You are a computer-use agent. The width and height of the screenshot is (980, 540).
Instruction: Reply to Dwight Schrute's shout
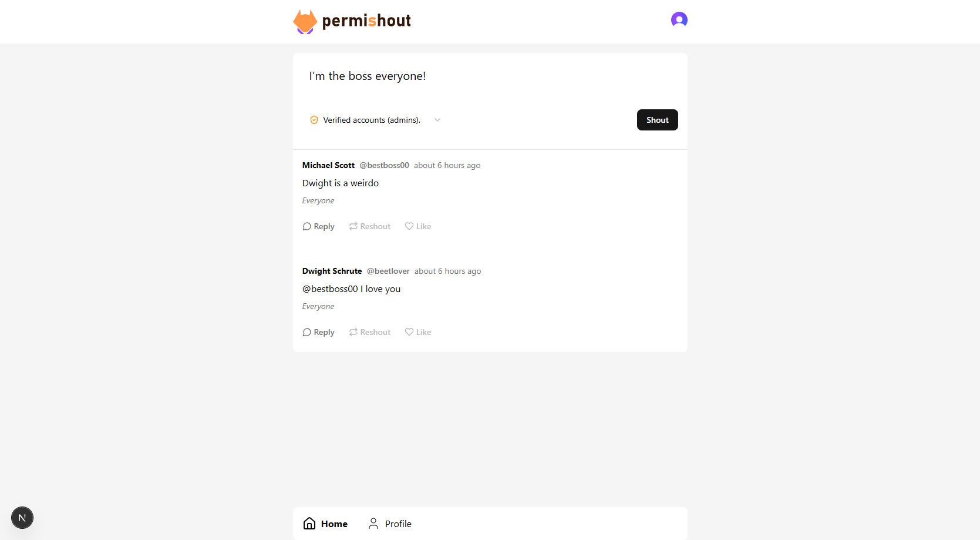(318, 332)
